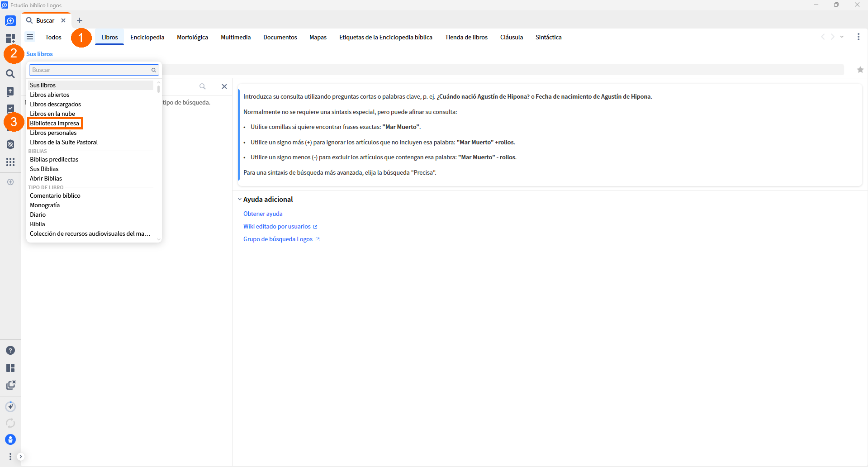
Task: Open the Search magnifier in left sidebar
Action: pyautogui.click(x=10, y=74)
